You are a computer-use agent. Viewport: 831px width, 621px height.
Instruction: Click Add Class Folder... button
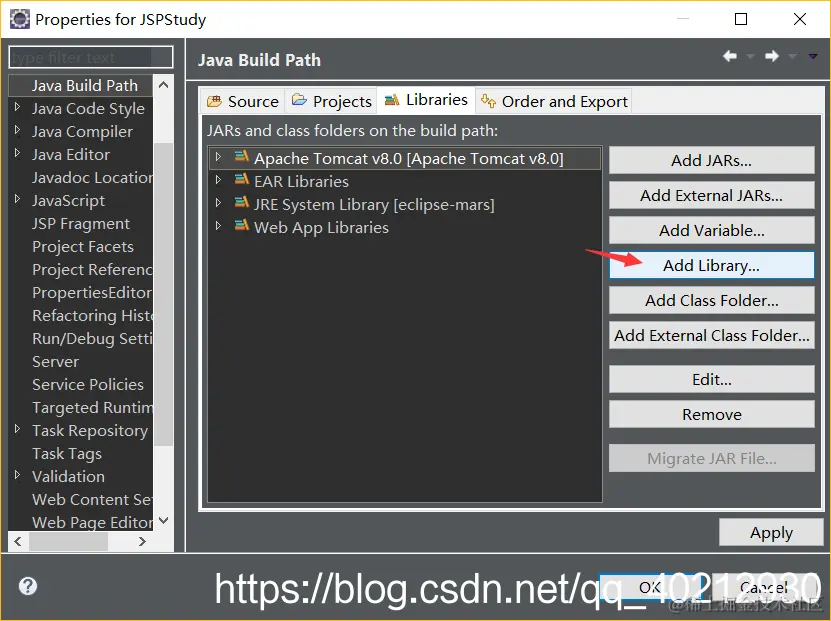711,300
